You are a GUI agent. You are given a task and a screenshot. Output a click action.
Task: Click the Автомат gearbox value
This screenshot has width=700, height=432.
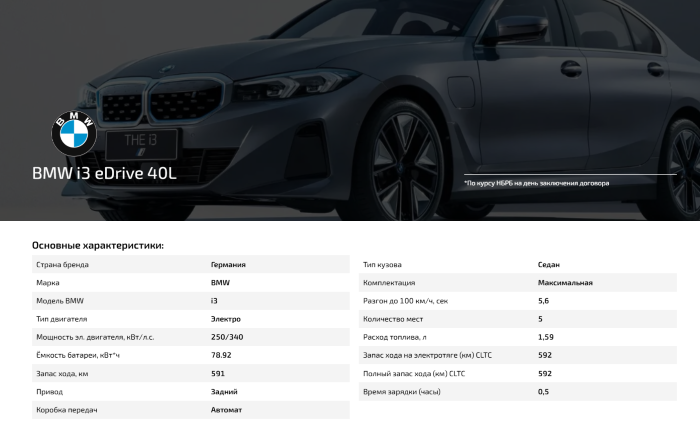point(226,410)
